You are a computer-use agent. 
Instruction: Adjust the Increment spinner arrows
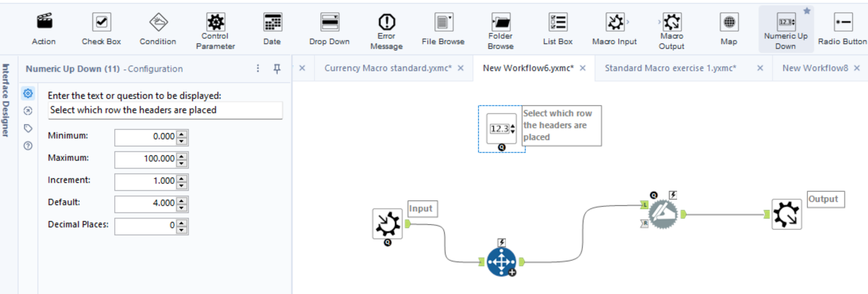[182, 182]
